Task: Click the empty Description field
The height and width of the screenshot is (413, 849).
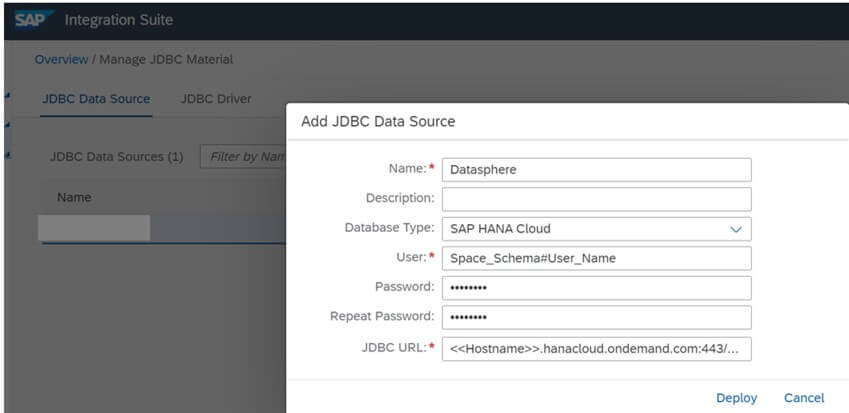Action: coord(596,199)
